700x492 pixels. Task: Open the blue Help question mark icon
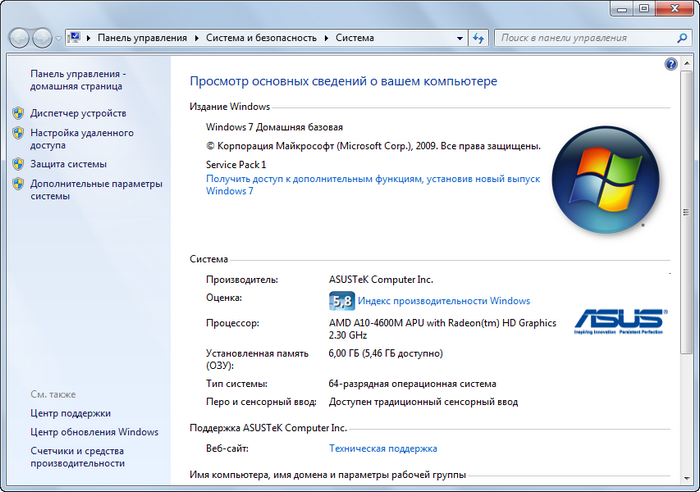coord(671,64)
